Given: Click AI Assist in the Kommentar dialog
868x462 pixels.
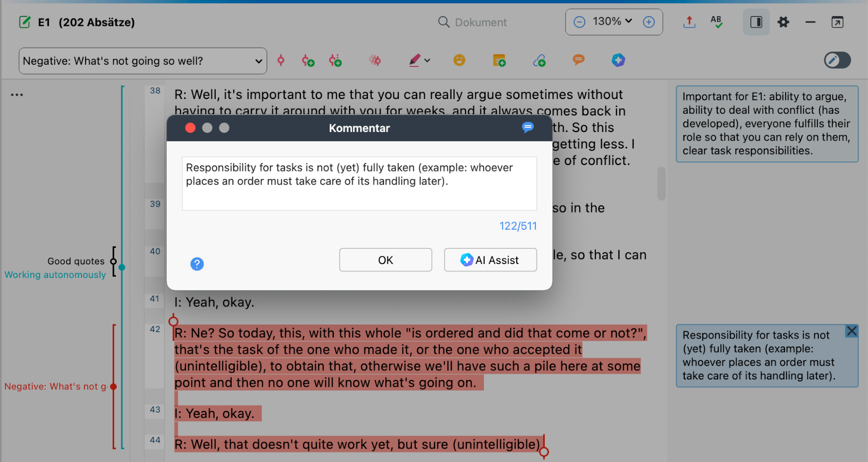Looking at the screenshot, I should click(x=490, y=260).
